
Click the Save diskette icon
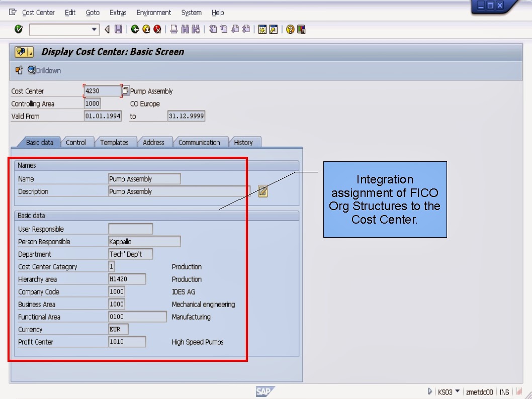(118, 30)
